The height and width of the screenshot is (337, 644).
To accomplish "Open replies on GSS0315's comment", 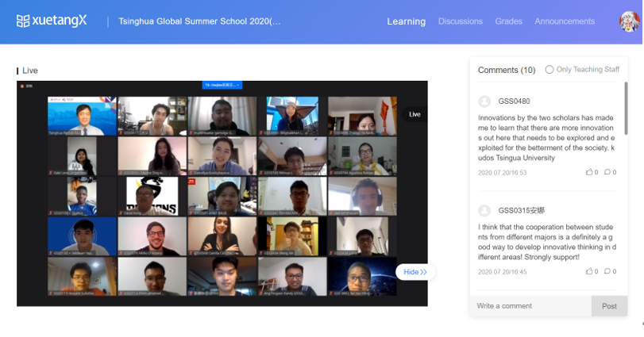I will (x=609, y=271).
